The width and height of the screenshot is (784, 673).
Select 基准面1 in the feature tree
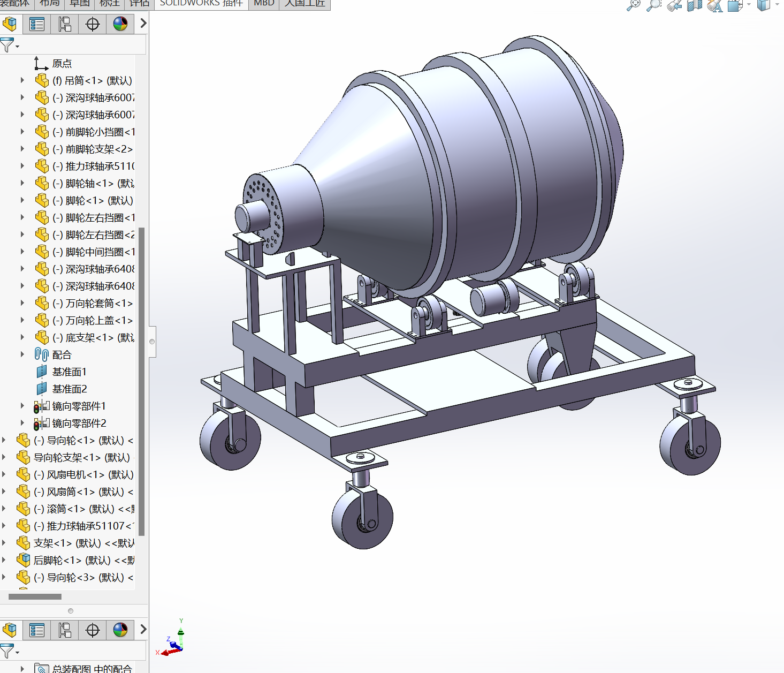[x=69, y=372]
